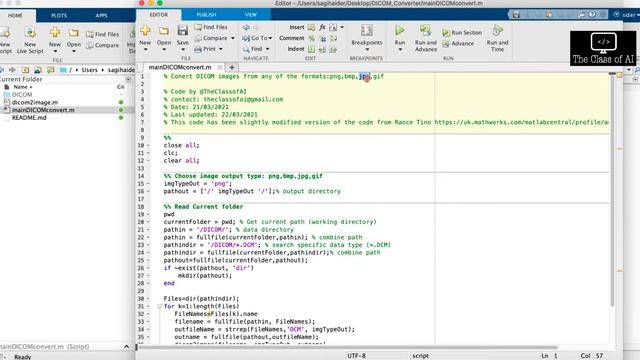
Task: Click the Open folder icon in the Editor ribbon
Action: click(164, 31)
